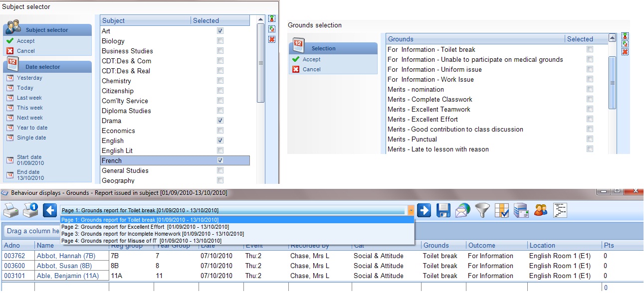Select the Geography row in the Subject list
The height and width of the screenshot is (293, 644).
coord(175,180)
